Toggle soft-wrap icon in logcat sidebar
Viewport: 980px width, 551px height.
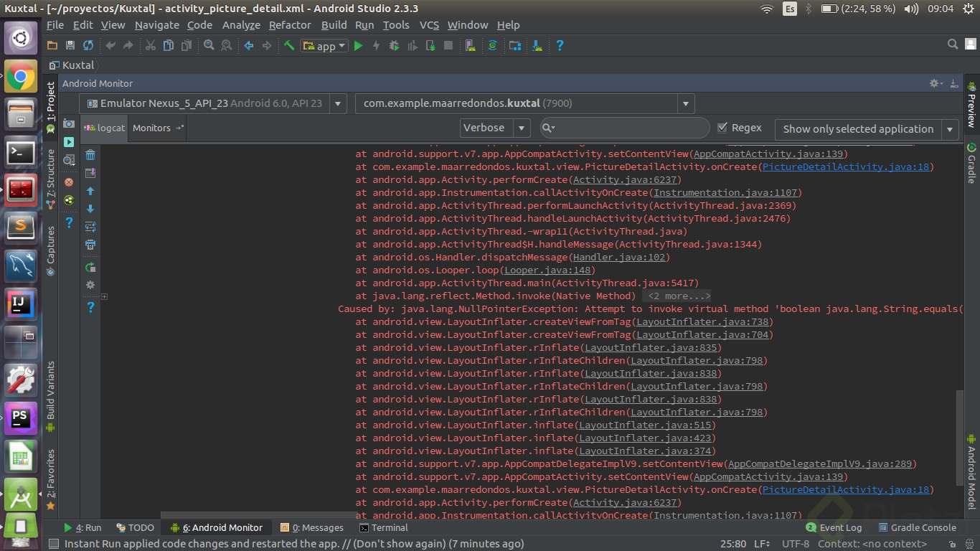click(x=90, y=227)
